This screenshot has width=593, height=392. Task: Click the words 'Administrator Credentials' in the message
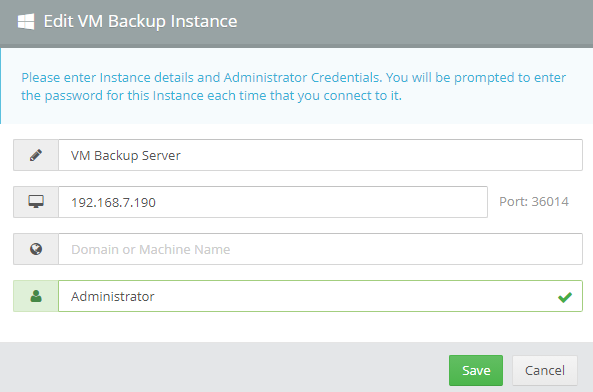[x=302, y=77]
